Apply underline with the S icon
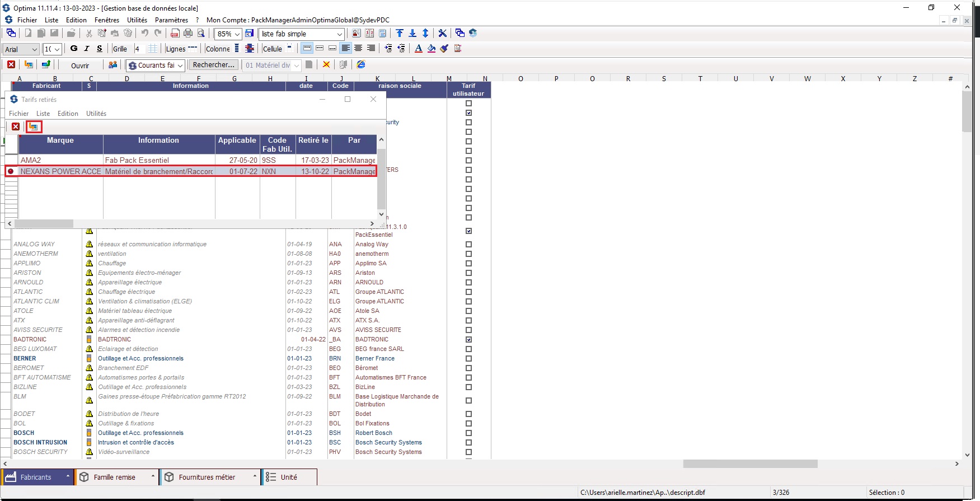This screenshot has width=980, height=501. pos(100,49)
